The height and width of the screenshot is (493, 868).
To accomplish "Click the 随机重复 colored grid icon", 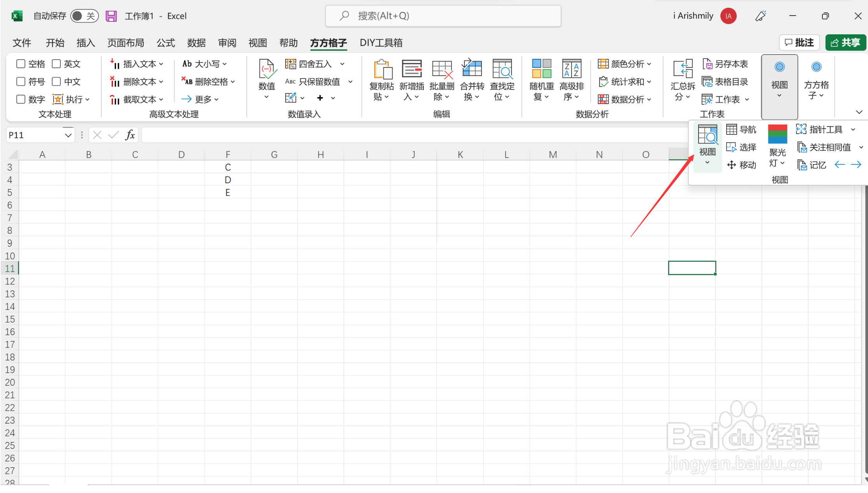I will point(542,69).
